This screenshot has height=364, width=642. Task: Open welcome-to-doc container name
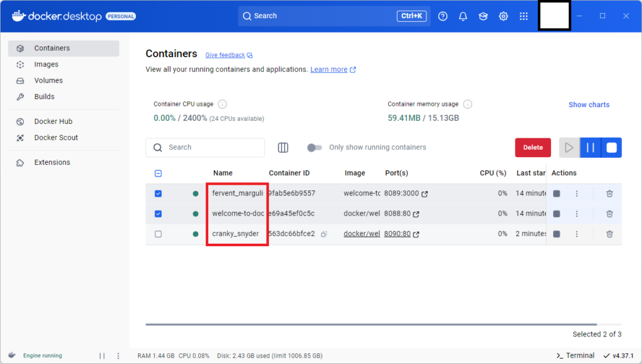click(238, 213)
